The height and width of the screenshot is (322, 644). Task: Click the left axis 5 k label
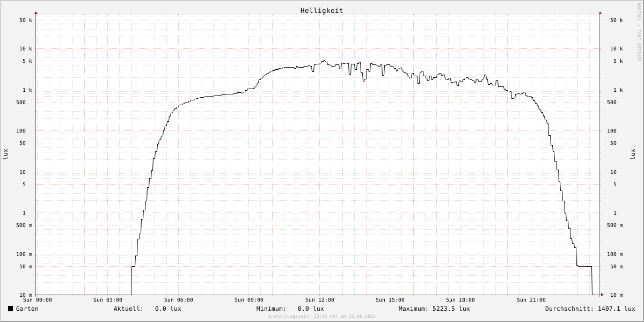[27, 61]
